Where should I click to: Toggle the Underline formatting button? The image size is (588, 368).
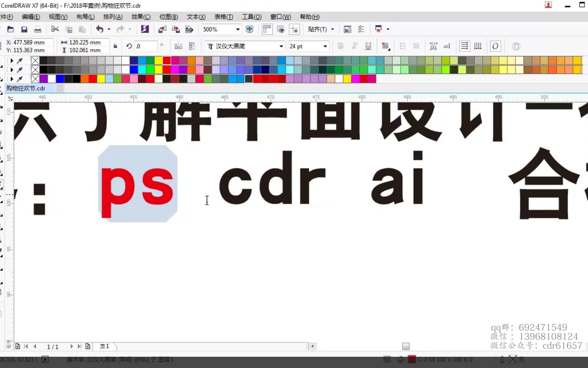pos(368,46)
